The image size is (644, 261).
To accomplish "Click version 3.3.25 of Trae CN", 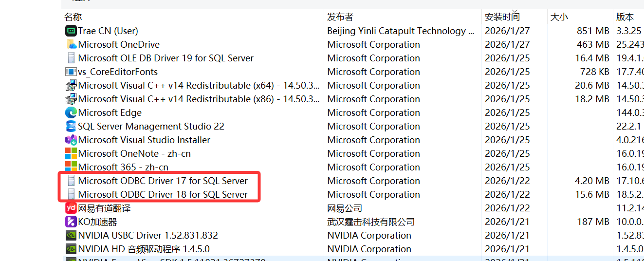I will coord(629,31).
